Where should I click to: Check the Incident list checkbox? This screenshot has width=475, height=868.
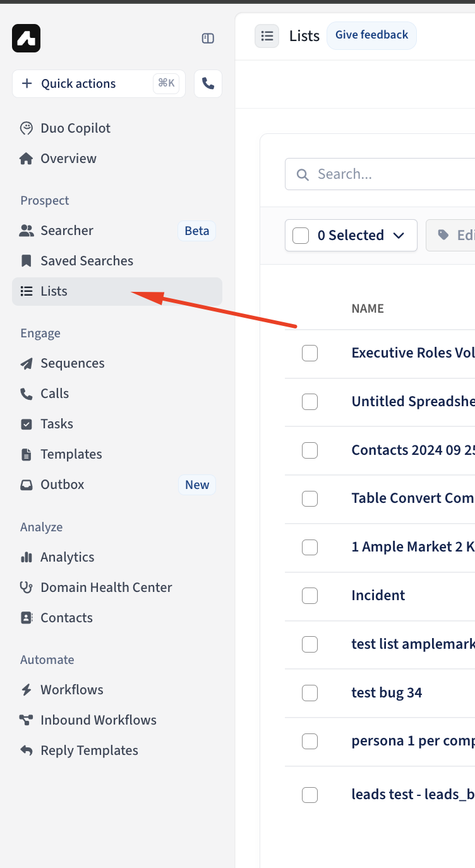[310, 595]
